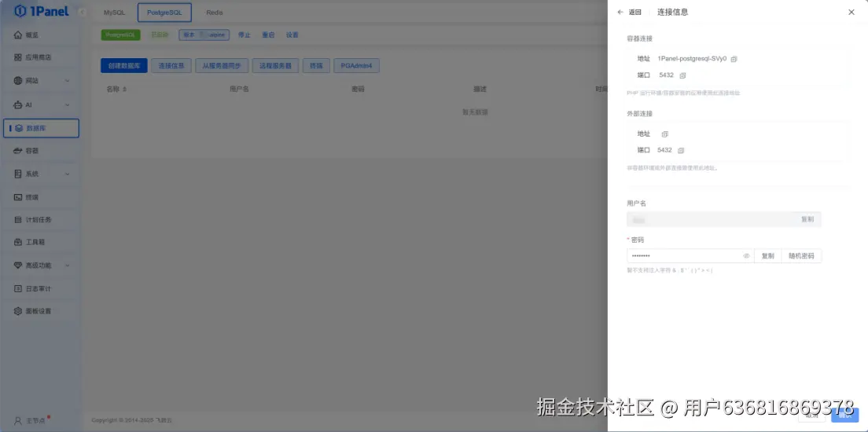Click the 1Panel logo
The height and width of the screenshot is (432, 868).
(x=42, y=11)
